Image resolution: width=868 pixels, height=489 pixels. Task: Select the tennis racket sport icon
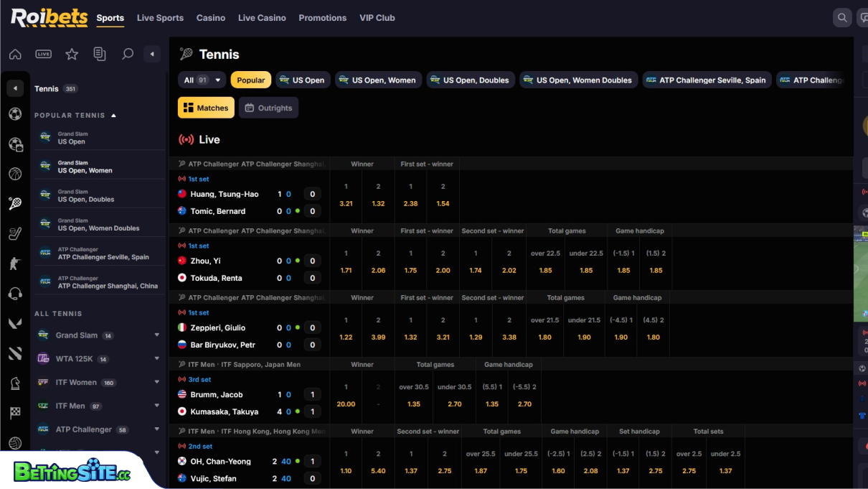[x=16, y=204]
